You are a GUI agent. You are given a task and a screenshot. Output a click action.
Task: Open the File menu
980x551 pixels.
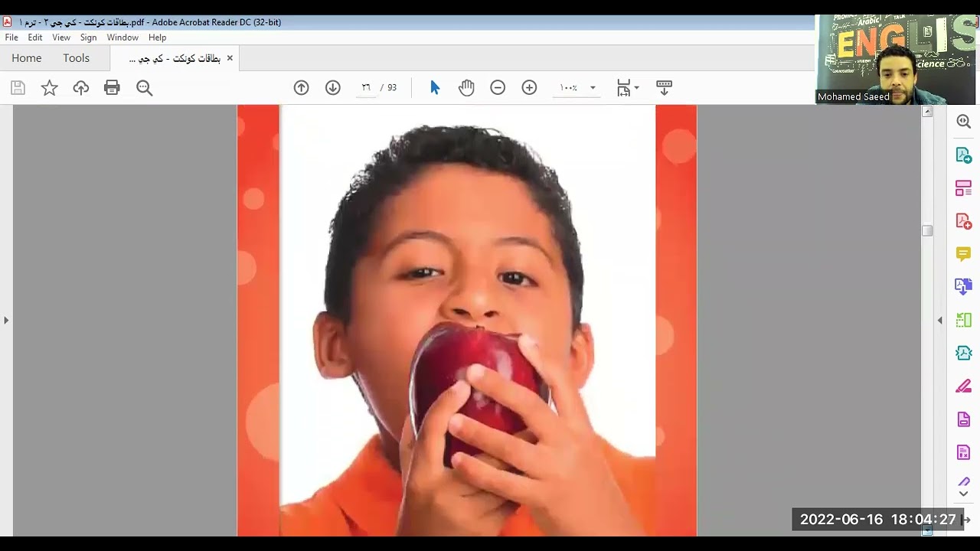click(x=11, y=37)
